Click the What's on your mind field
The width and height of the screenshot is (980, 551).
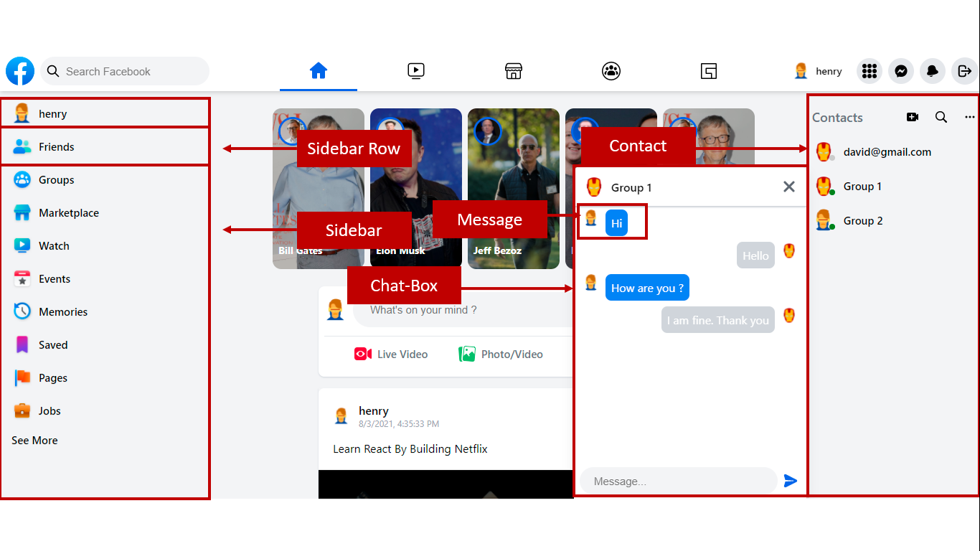click(x=462, y=310)
